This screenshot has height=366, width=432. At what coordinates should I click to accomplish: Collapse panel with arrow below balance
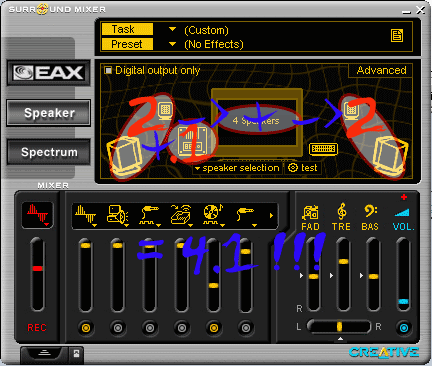coord(340,339)
